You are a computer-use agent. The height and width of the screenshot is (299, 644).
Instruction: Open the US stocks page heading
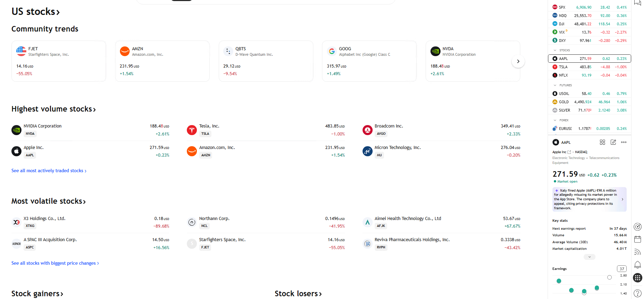coord(35,11)
